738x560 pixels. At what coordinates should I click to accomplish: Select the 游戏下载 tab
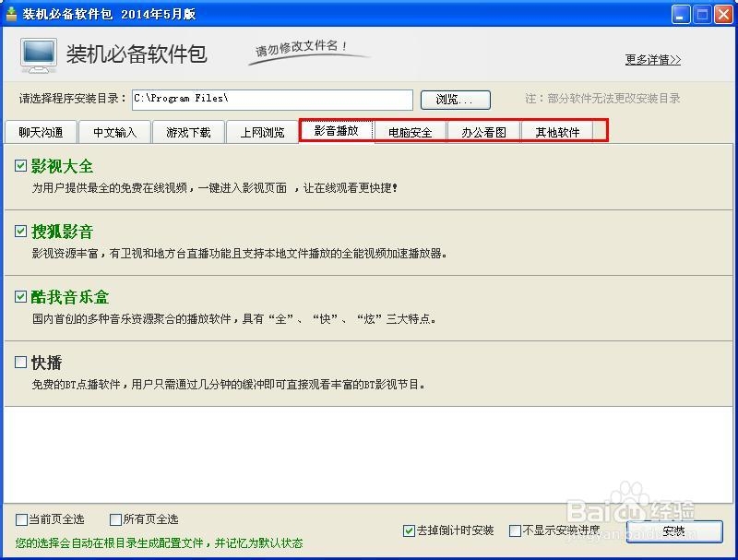tap(188, 132)
